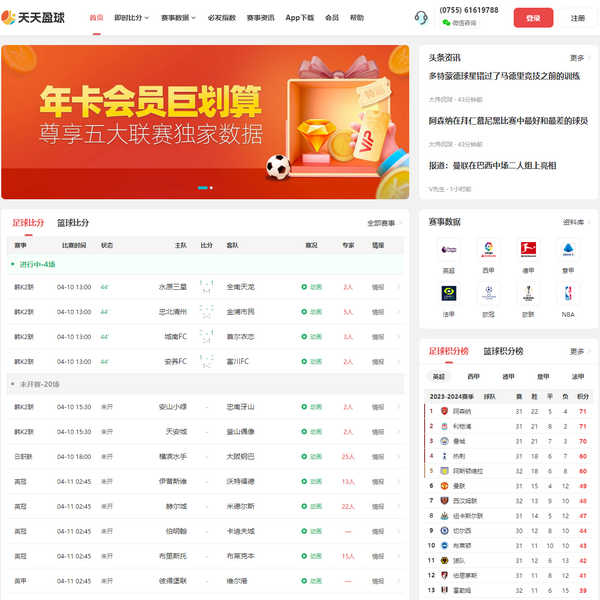Click the customer service headset icon
The height and width of the screenshot is (600, 600).
[421, 17]
